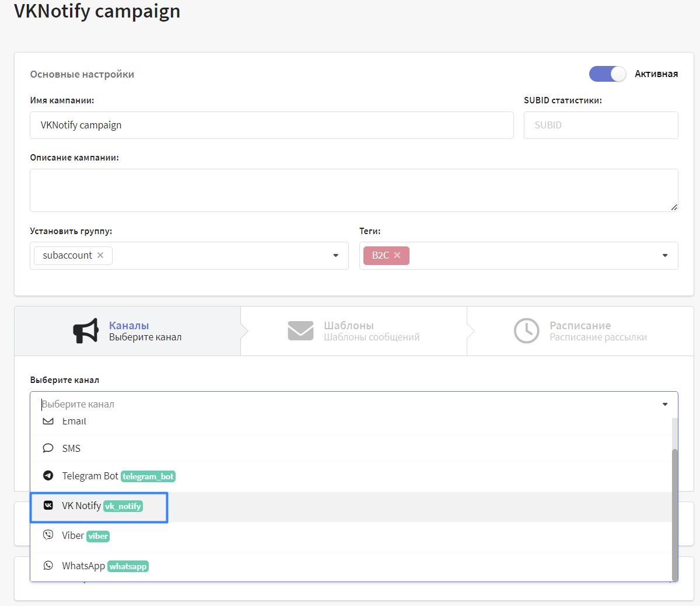Click the viber green badge
This screenshot has width=700, height=606.
pos(98,536)
